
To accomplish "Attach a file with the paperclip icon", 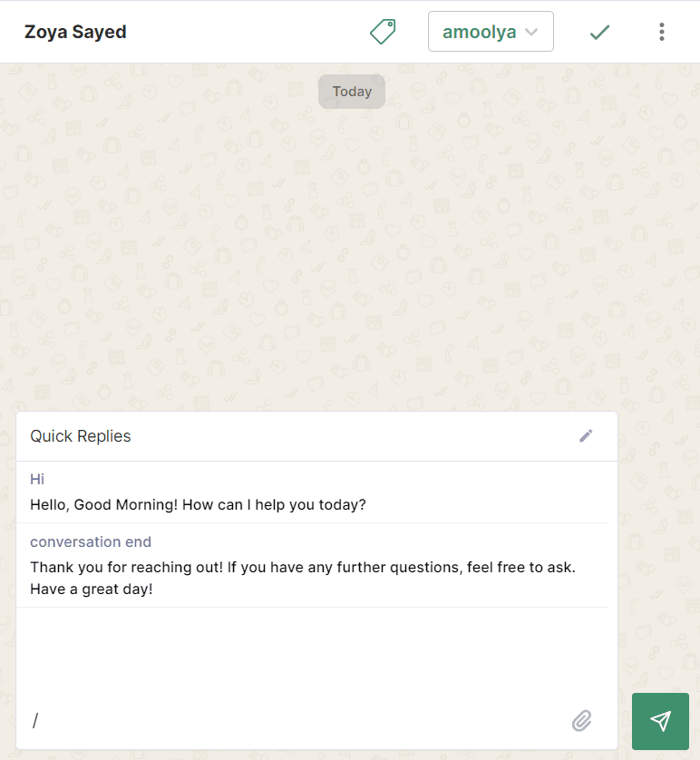I will [581, 720].
